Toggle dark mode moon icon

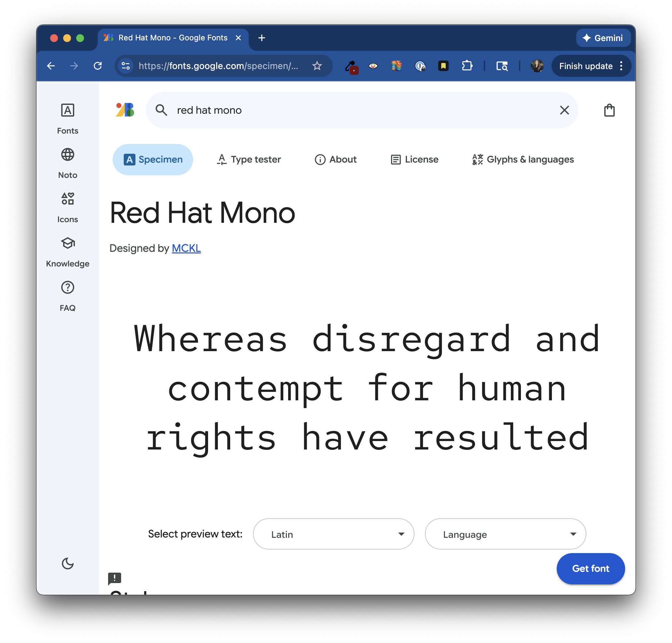pyautogui.click(x=67, y=563)
